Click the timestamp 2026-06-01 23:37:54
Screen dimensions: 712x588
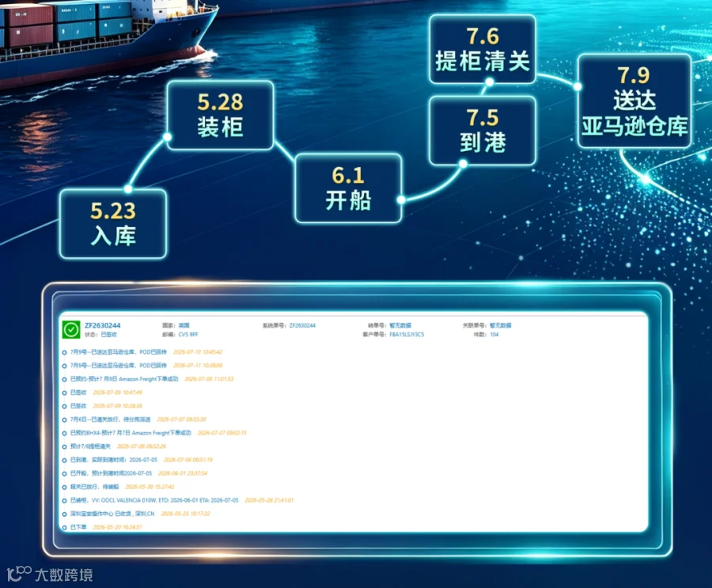183,473
